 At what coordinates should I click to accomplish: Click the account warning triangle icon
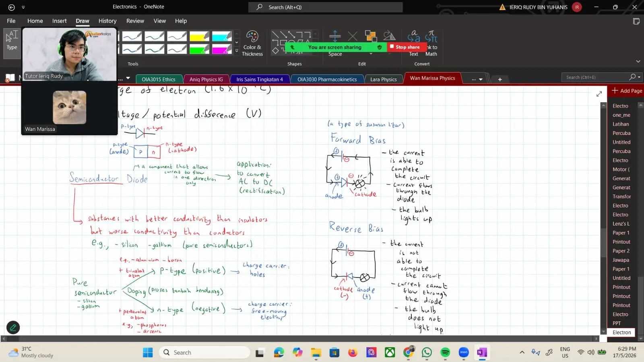tap(502, 7)
